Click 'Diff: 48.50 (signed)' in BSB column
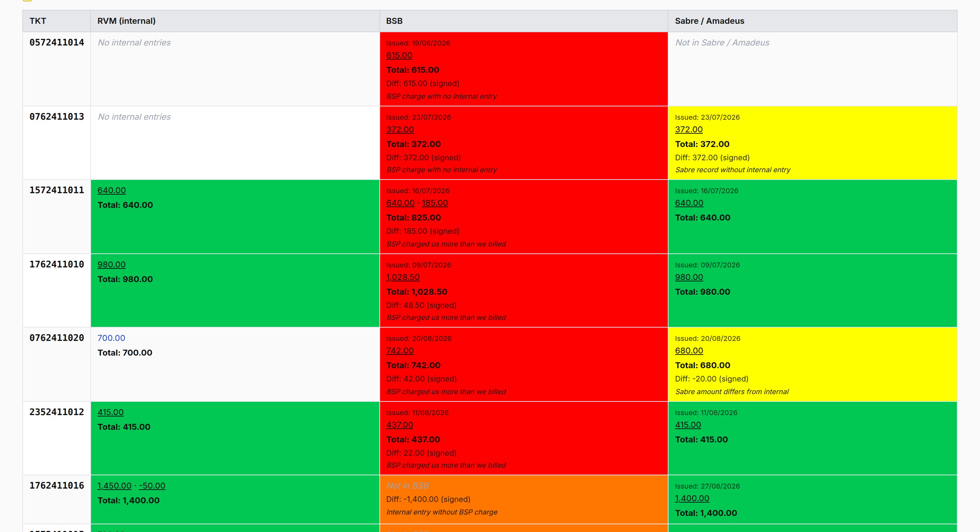 (421, 305)
